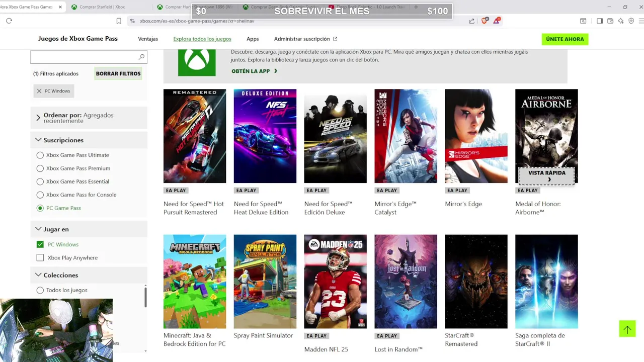Viewport: 644px width, 362px height.
Task: Click the ÚNETE AHORA button
Action: click(565, 39)
